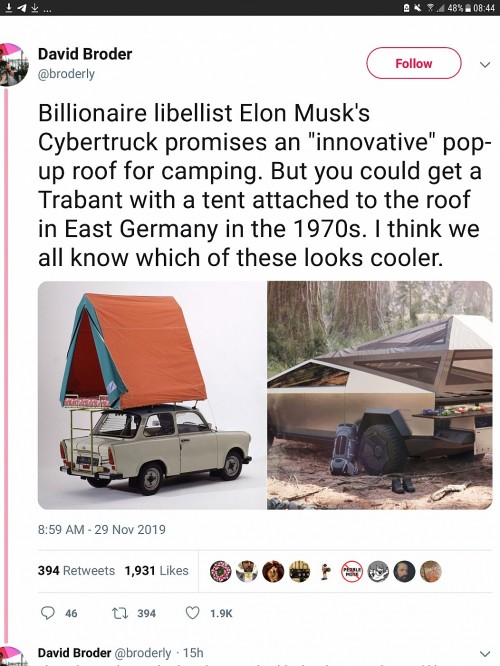Follow David Broder
The height and width of the screenshot is (666, 500).
(414, 63)
